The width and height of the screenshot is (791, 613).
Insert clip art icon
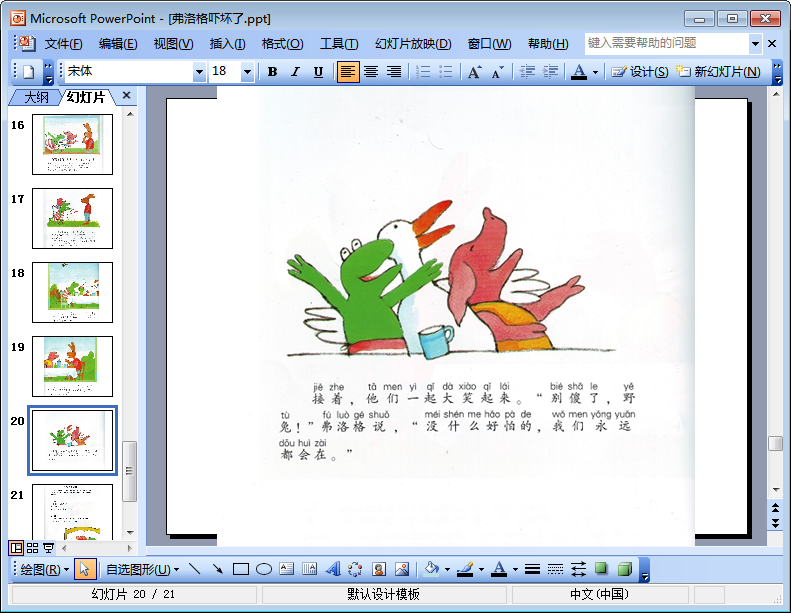coord(379,570)
